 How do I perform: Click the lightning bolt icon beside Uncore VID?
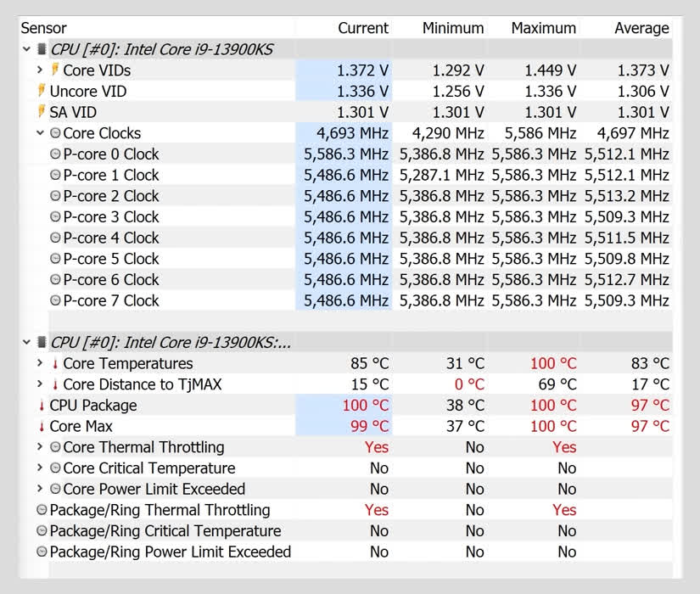coord(41,91)
